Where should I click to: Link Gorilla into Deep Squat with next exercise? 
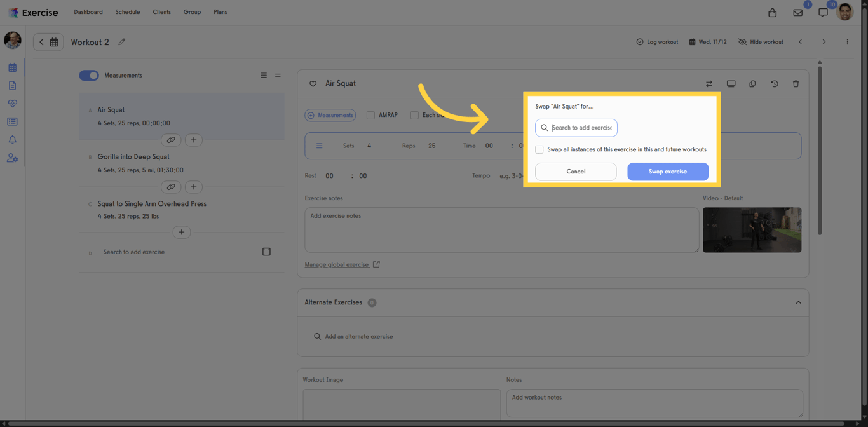(171, 187)
